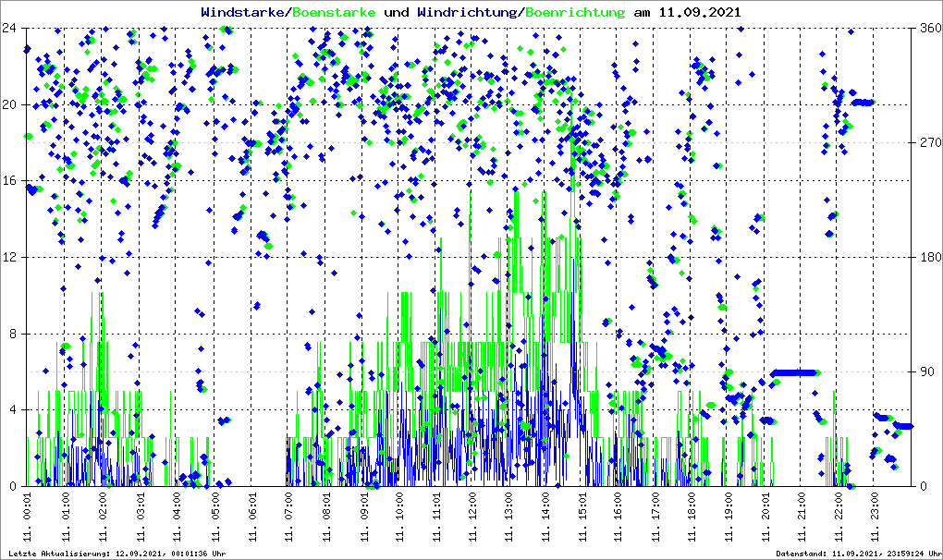943x560 pixels.
Task: Click the 00:01 time label on x-axis
Action: [x=28, y=517]
